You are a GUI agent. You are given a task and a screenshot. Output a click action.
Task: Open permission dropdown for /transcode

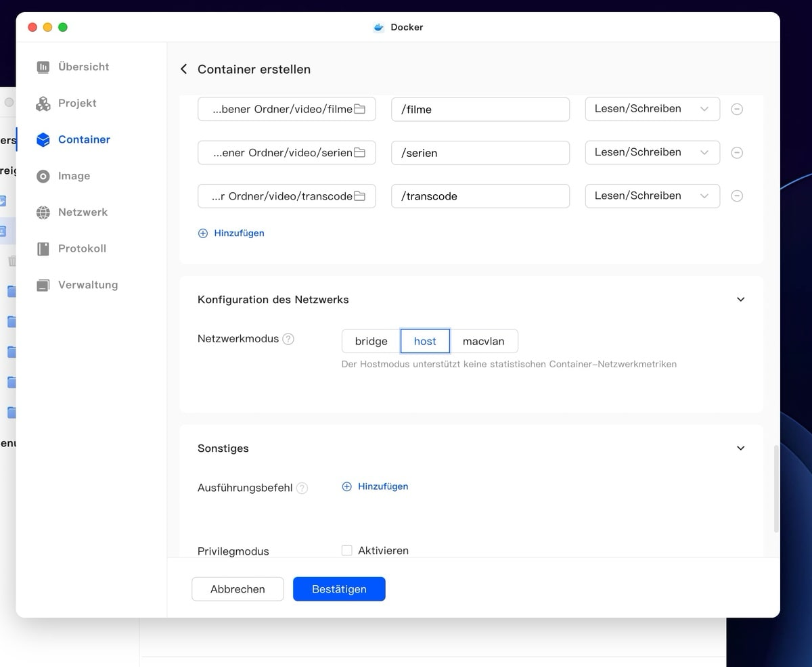tap(652, 196)
